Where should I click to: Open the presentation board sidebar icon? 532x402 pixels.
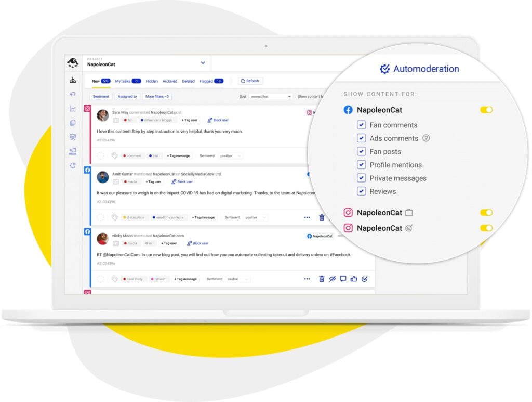coord(73,137)
